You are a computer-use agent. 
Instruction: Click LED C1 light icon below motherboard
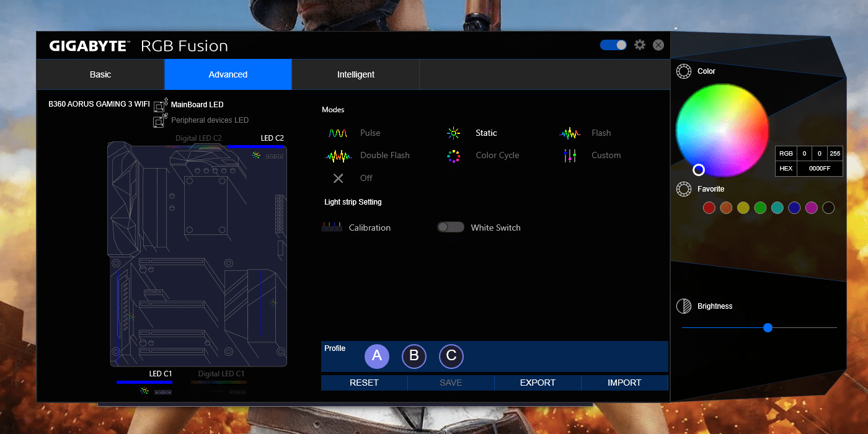point(144,391)
